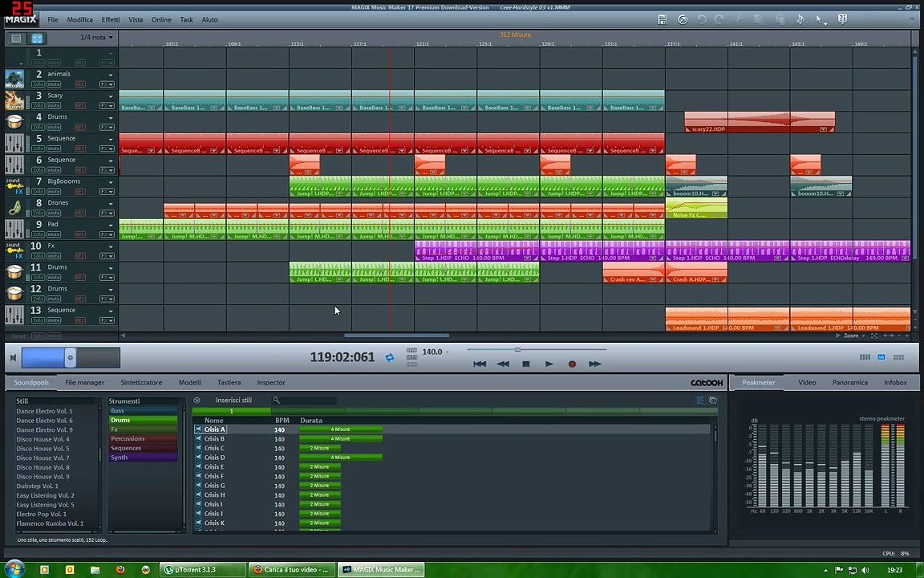Switch to multi-track grid view icon
The width and height of the screenshot is (924, 578).
[x=37, y=39]
